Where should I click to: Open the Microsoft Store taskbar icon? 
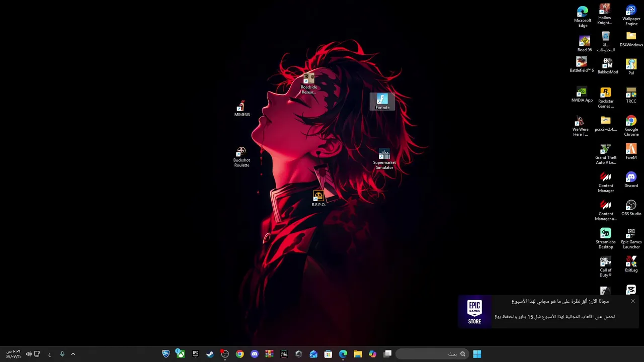pos(328,354)
